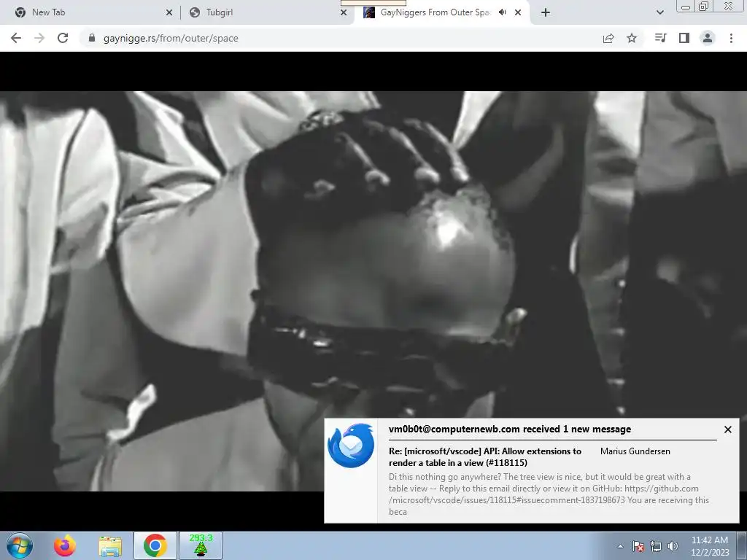The width and height of the screenshot is (747, 560).
Task: Select the active tab that is playing audio
Action: [441, 12]
